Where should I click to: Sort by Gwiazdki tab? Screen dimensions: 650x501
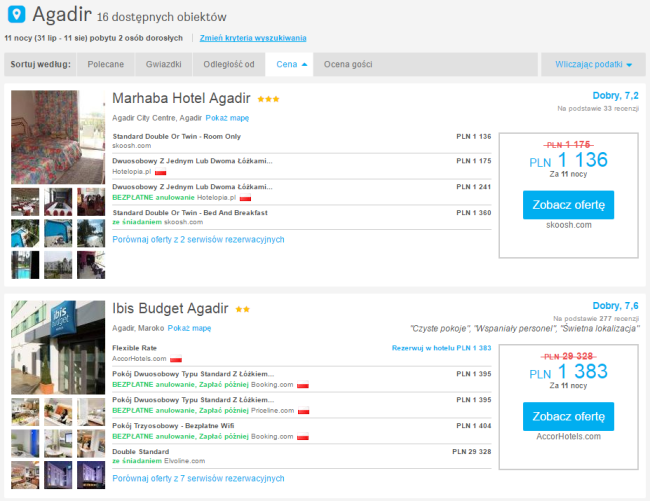coord(162,64)
